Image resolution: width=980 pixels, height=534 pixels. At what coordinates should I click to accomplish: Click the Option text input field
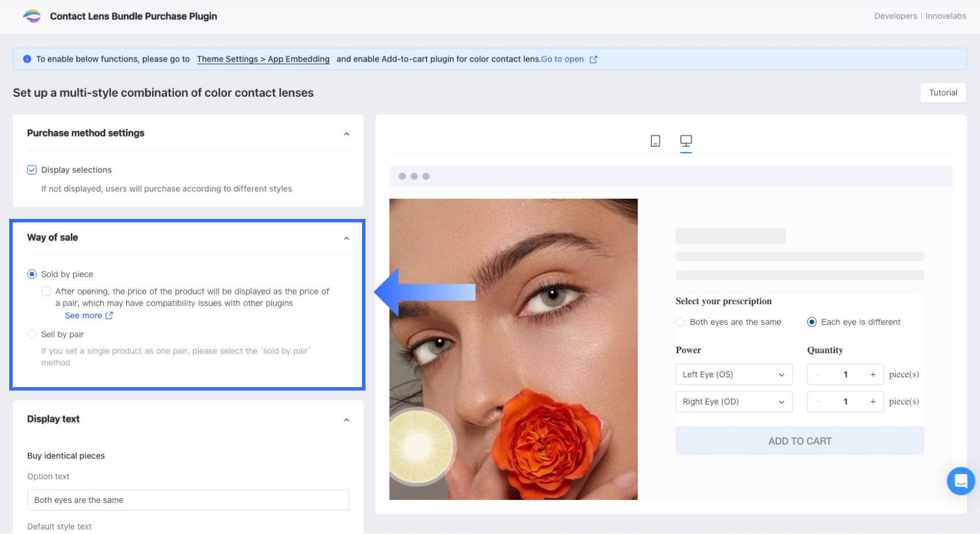click(x=188, y=500)
